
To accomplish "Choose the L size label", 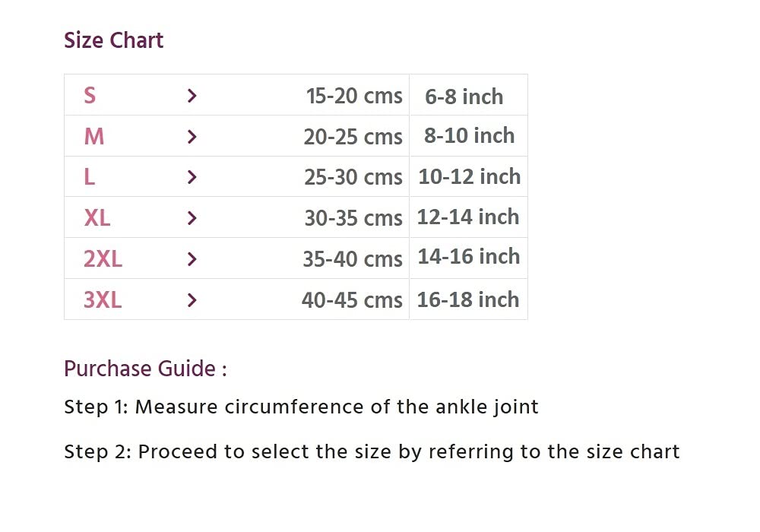I will (x=89, y=177).
